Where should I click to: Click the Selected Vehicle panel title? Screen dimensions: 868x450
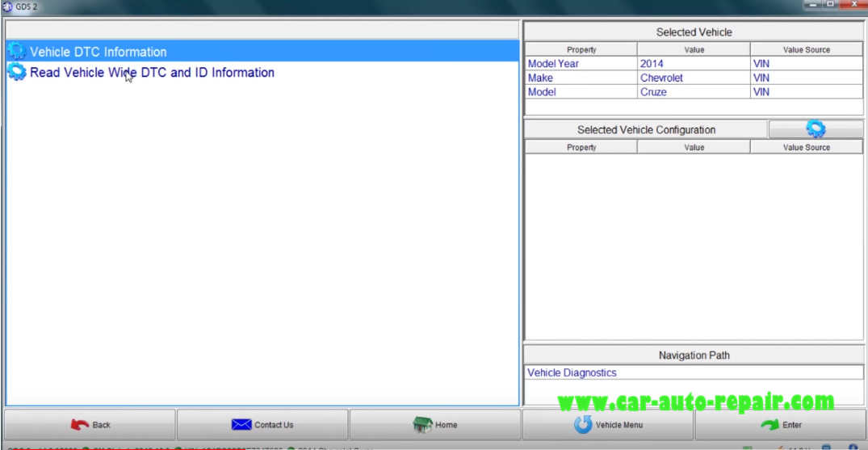pos(694,32)
